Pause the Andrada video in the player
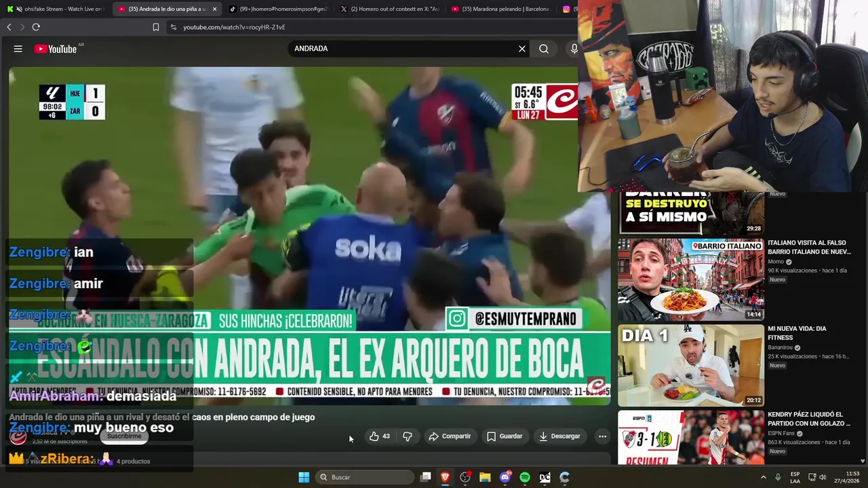This screenshot has height=488, width=868. pos(309,235)
